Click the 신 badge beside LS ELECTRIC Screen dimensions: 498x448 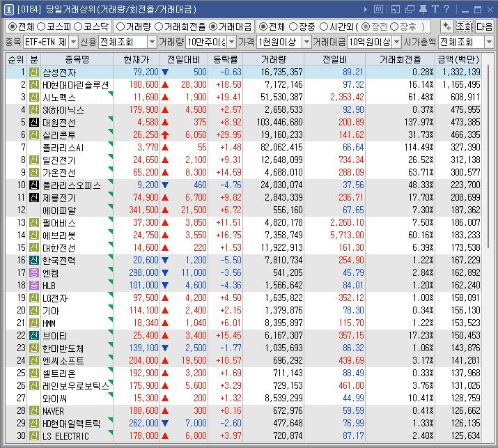point(34,436)
